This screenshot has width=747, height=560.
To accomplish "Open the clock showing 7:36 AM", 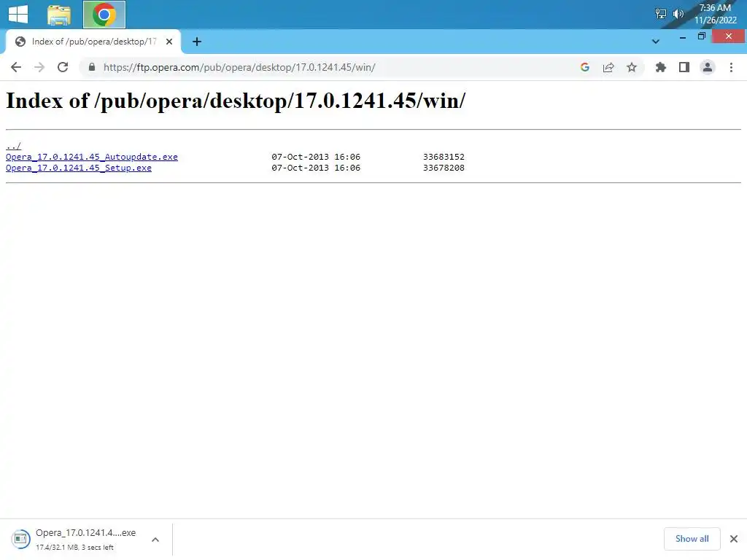I will [x=715, y=14].
